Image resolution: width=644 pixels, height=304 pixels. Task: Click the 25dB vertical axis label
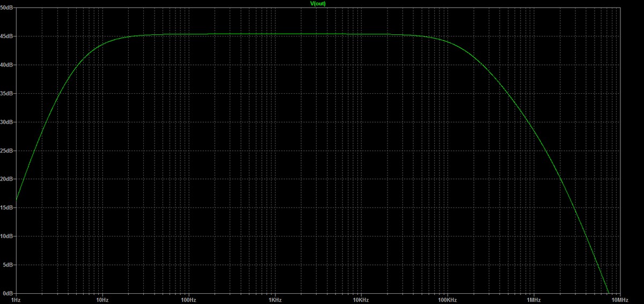coord(7,151)
